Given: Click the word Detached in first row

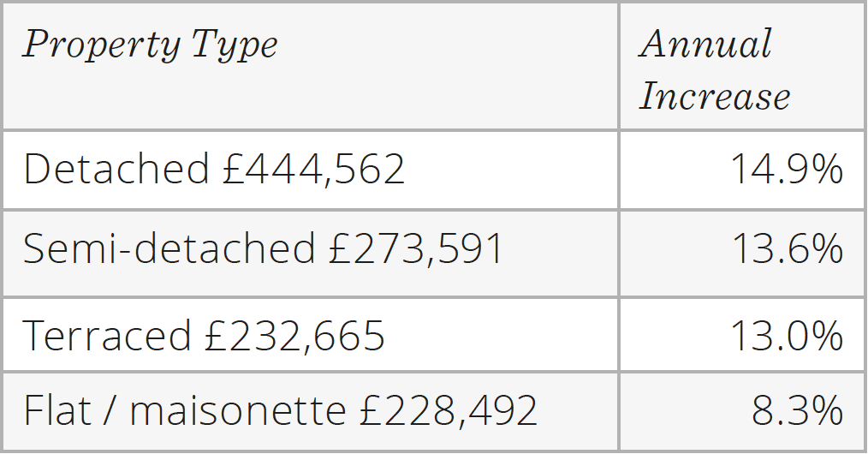Looking at the screenshot, I should [x=116, y=168].
